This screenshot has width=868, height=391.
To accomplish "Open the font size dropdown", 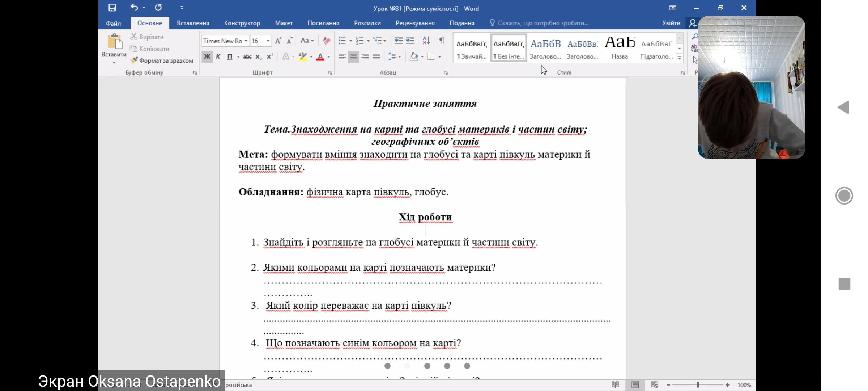I will [268, 41].
